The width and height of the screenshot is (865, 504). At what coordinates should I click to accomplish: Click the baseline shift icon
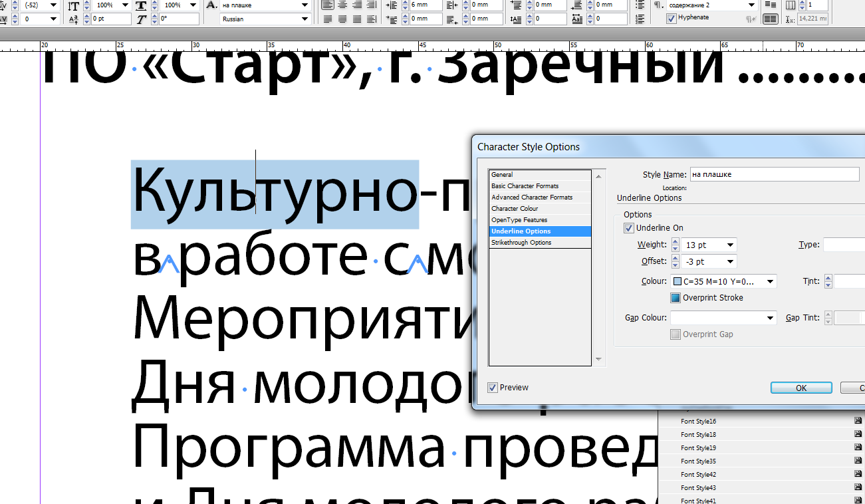[x=73, y=19]
